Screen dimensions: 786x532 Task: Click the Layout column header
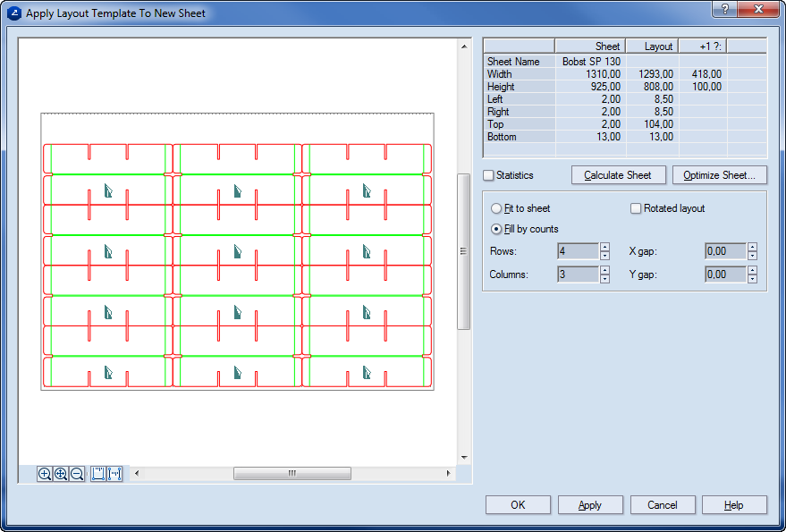(x=658, y=46)
